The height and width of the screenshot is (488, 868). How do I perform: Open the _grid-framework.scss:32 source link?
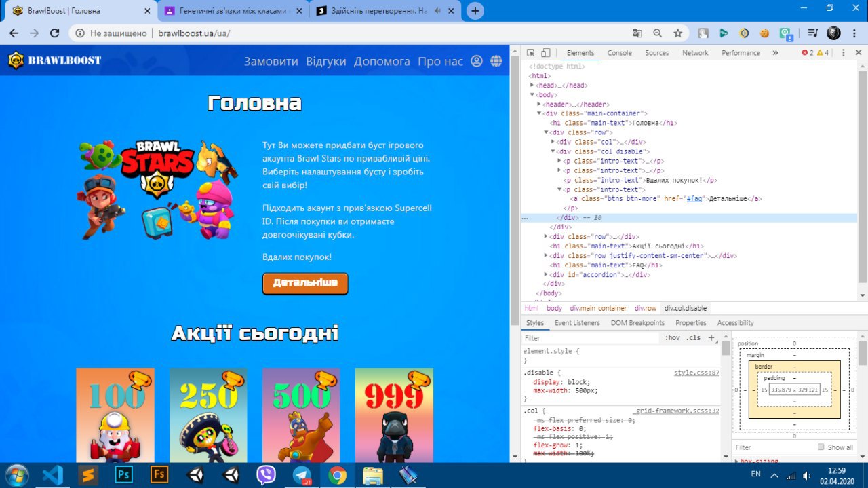pyautogui.click(x=676, y=411)
